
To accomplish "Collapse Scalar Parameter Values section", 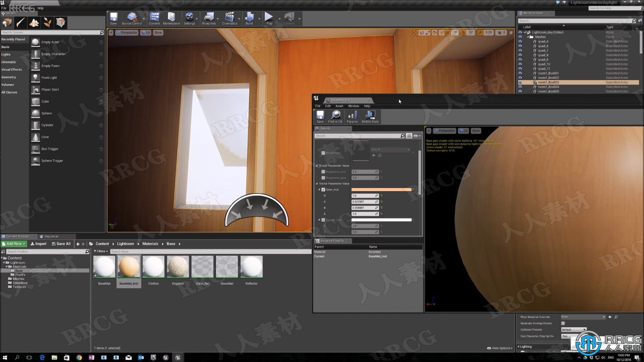I will (x=317, y=166).
